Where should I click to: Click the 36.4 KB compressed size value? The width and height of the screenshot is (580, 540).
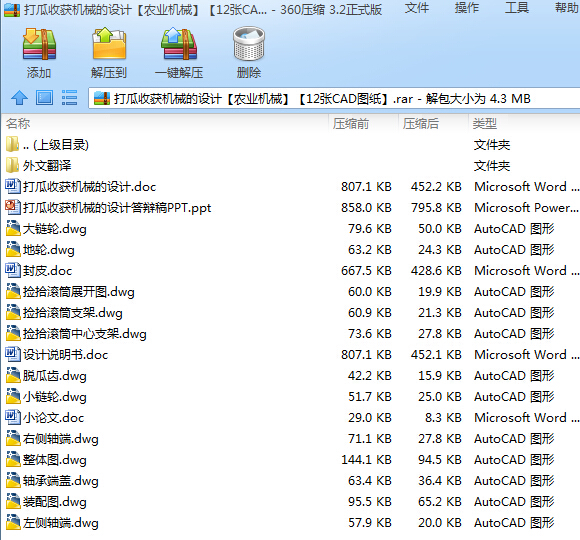[440, 480]
